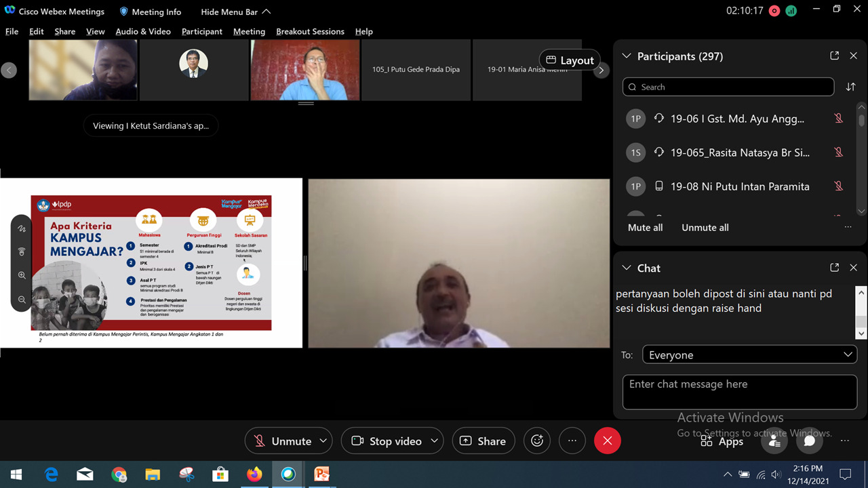Click the muted mic of 19-08 Ni Putu Intan Paramita

pos(839,186)
